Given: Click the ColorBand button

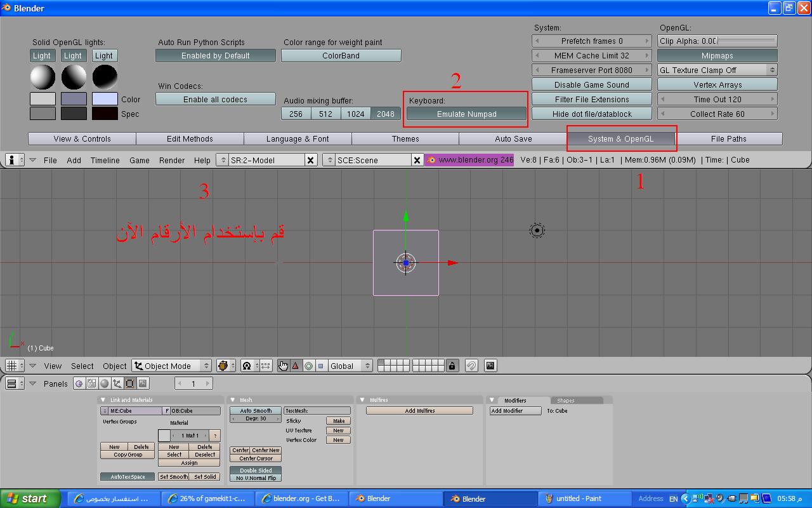Looking at the screenshot, I should click(341, 56).
